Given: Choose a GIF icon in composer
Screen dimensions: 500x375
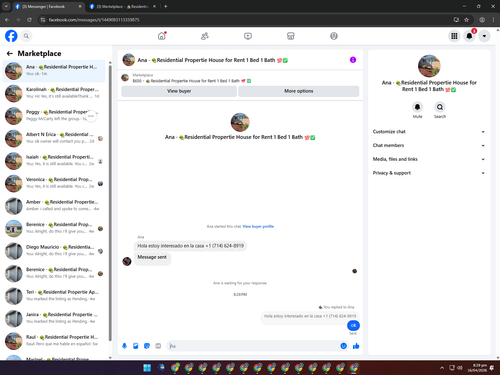Looking at the screenshot, I should pyautogui.click(x=158, y=346).
